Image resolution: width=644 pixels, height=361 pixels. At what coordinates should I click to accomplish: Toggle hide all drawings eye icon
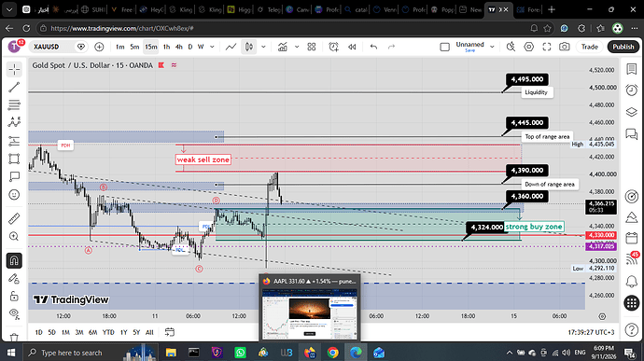click(14, 313)
